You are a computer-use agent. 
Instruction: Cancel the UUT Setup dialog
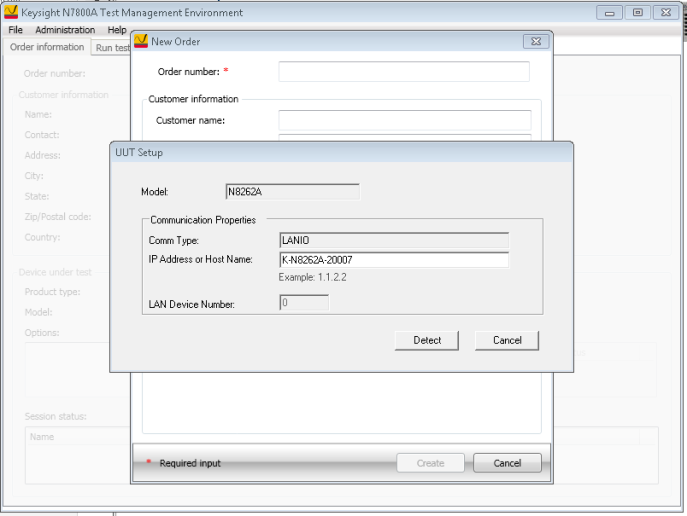(507, 340)
